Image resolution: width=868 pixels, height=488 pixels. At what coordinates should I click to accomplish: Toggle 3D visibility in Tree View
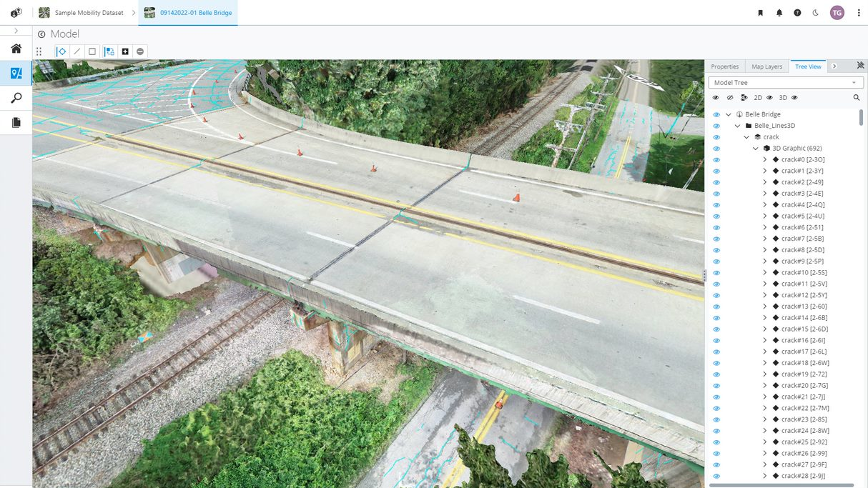794,97
